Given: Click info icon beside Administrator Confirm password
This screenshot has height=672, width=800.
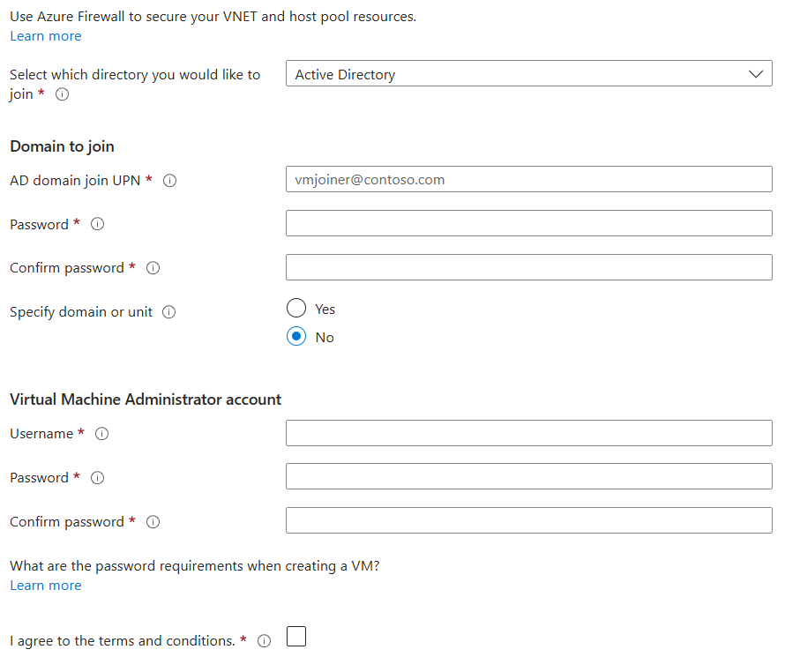Looking at the screenshot, I should click(153, 522).
